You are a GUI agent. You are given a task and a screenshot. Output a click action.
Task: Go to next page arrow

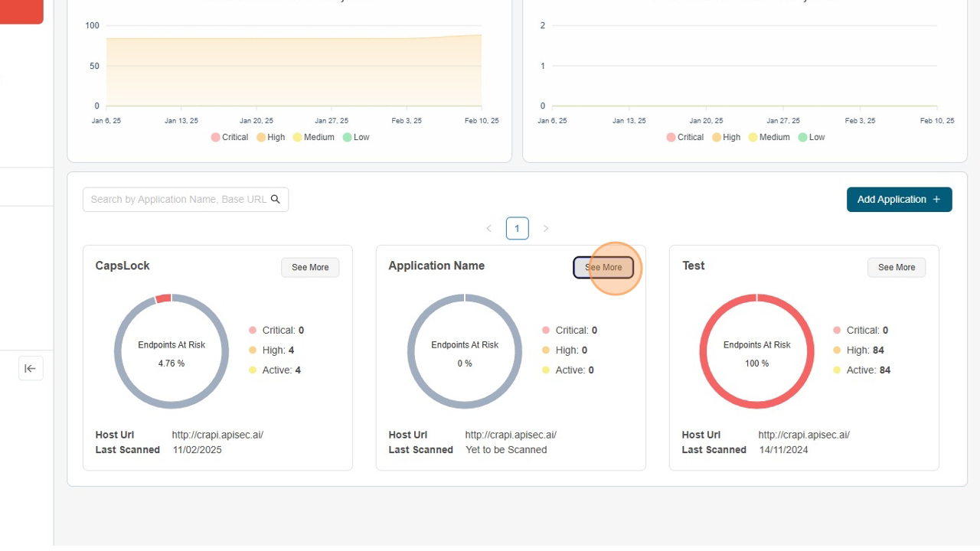point(546,229)
